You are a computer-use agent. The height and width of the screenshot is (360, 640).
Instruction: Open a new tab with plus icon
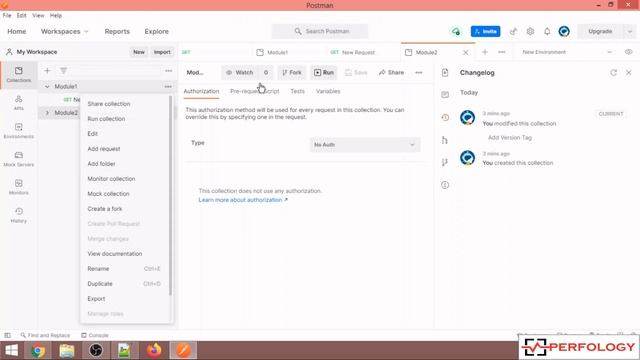[485, 52]
